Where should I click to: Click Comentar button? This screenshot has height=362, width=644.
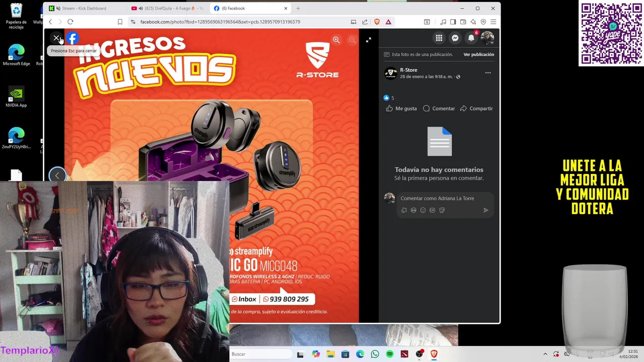tap(439, 109)
